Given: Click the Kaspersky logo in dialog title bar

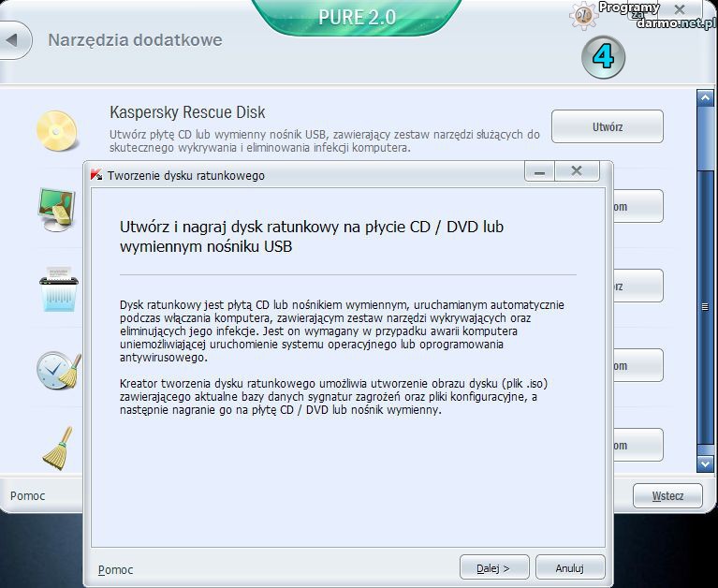Looking at the screenshot, I should (96, 175).
